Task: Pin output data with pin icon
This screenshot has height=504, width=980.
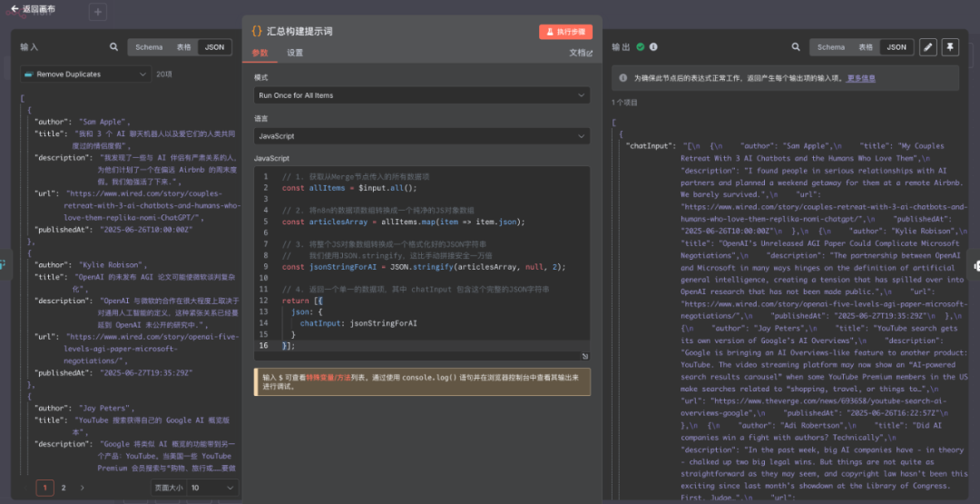Action: pyautogui.click(x=950, y=47)
